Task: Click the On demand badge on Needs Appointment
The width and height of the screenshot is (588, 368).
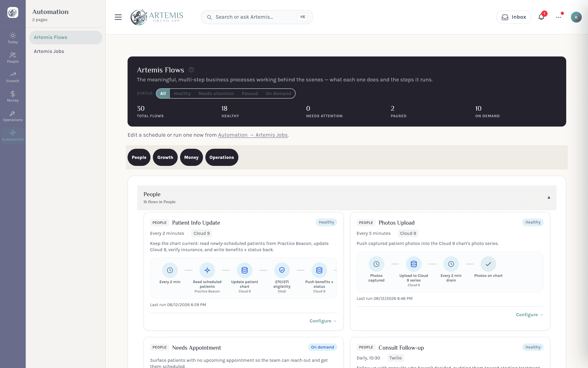Action: click(x=322, y=347)
